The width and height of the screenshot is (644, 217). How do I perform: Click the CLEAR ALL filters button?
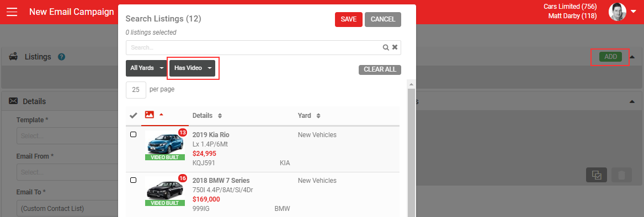[x=380, y=69]
